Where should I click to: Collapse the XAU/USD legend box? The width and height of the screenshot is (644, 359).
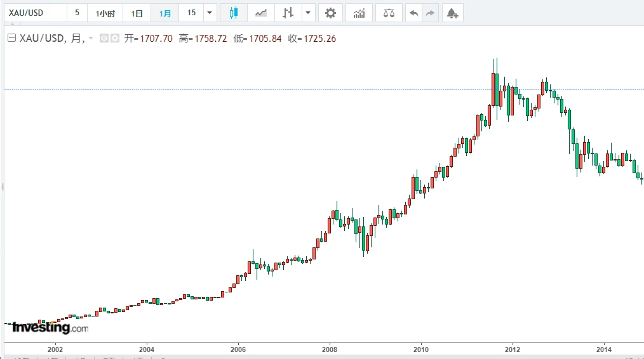[x=11, y=39]
